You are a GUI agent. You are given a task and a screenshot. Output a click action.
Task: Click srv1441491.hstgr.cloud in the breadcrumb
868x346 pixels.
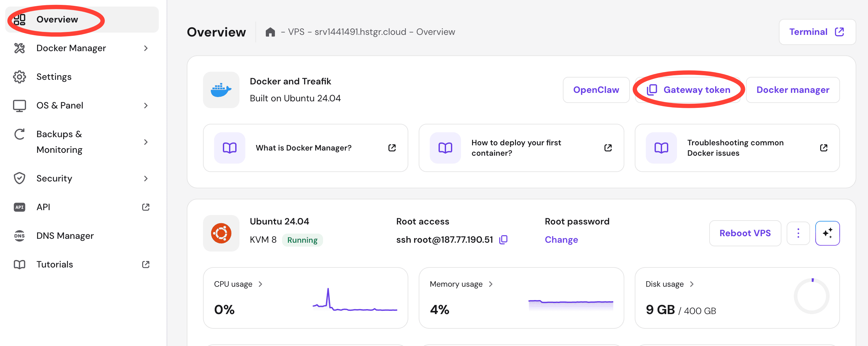tap(360, 32)
